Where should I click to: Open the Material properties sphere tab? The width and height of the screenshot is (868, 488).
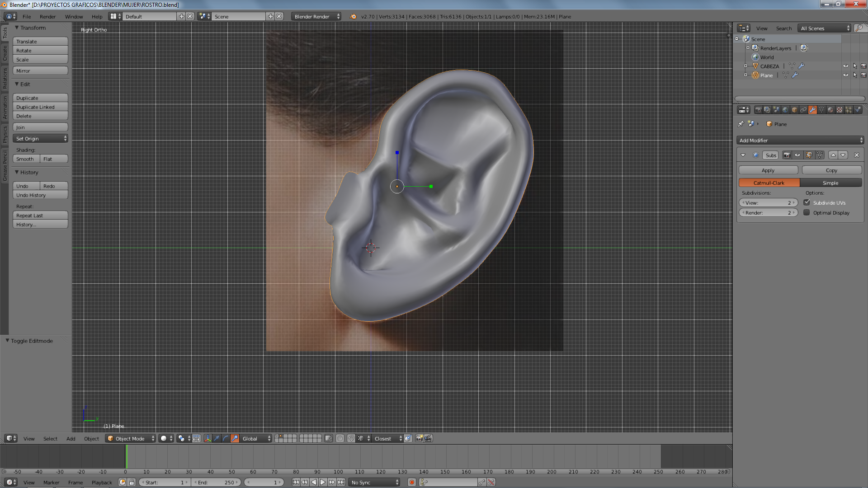pyautogui.click(x=830, y=110)
